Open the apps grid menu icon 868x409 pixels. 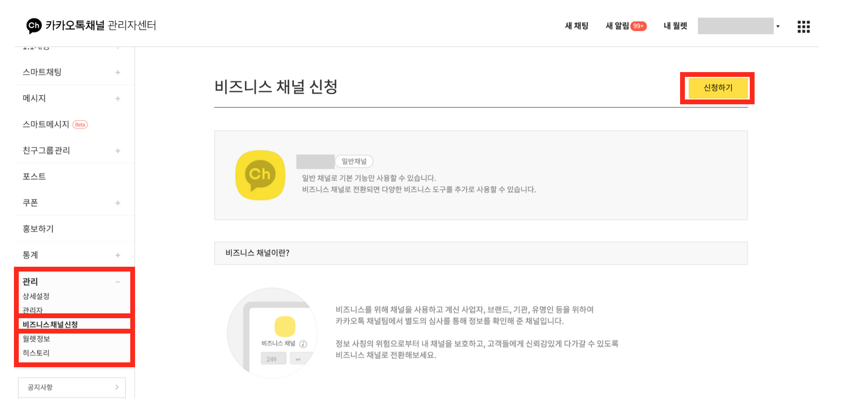803,26
